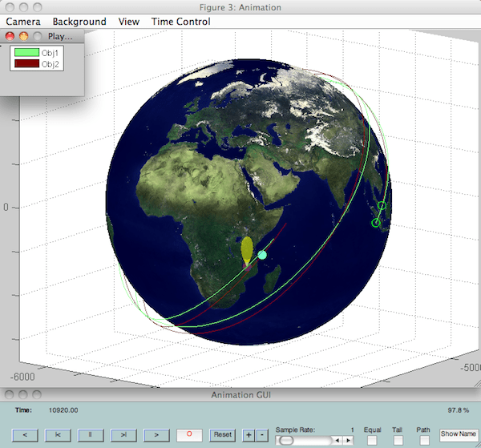Viewport: 481px width, 448px height.
Task: Click the yellow sensor footprint ellipse over Africa
Action: pos(247,250)
